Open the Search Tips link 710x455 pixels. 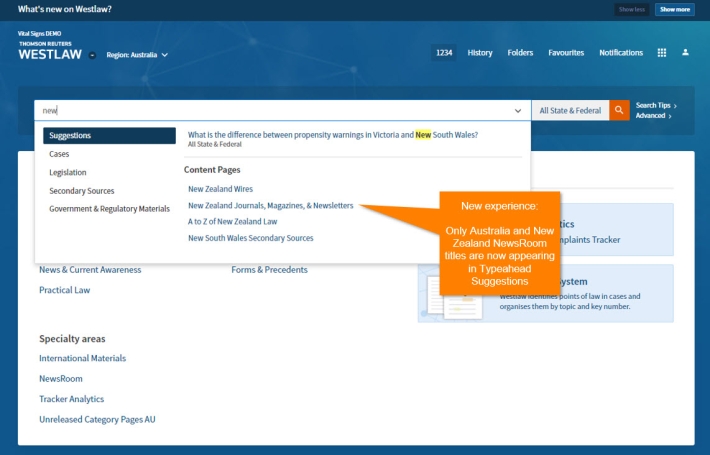point(656,105)
